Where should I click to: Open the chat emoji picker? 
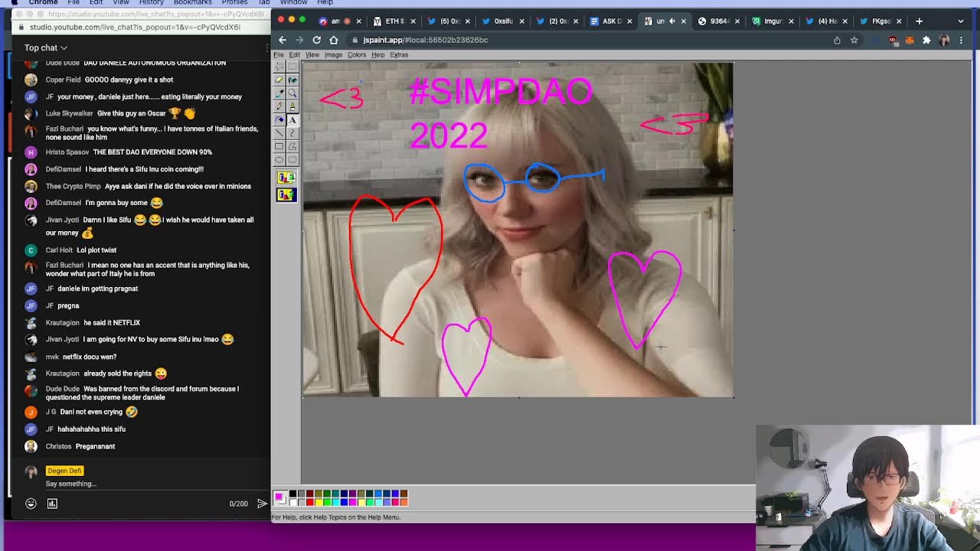tap(31, 504)
